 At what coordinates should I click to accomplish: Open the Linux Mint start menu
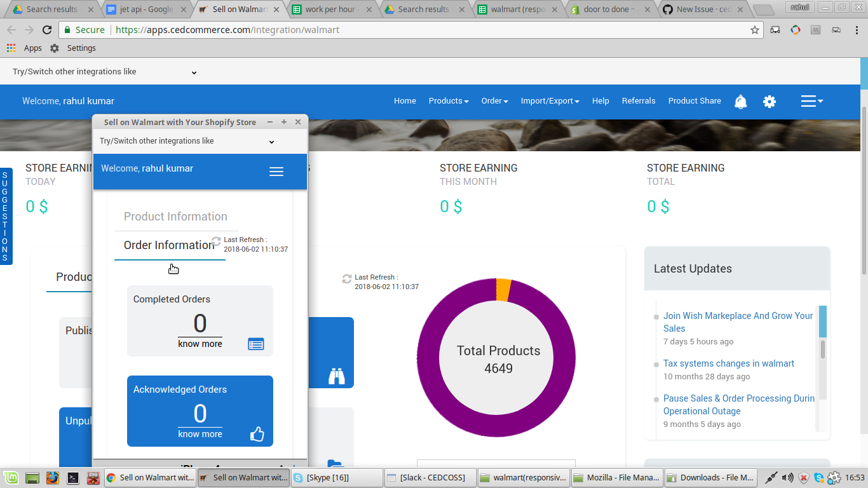coord(11,478)
